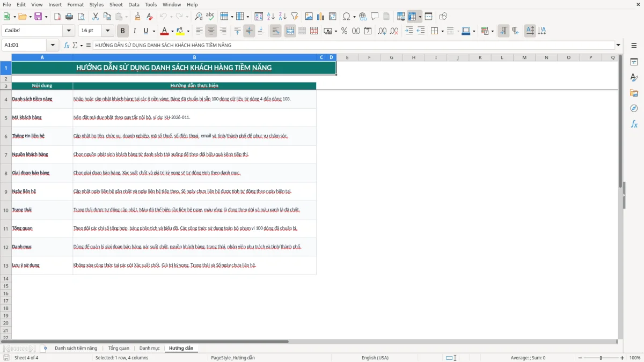
Task: Click zoom in plus button
Action: 622,358
